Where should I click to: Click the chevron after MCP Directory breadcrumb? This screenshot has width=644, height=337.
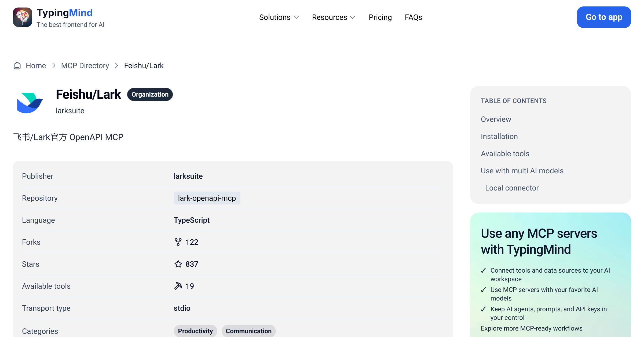click(116, 65)
